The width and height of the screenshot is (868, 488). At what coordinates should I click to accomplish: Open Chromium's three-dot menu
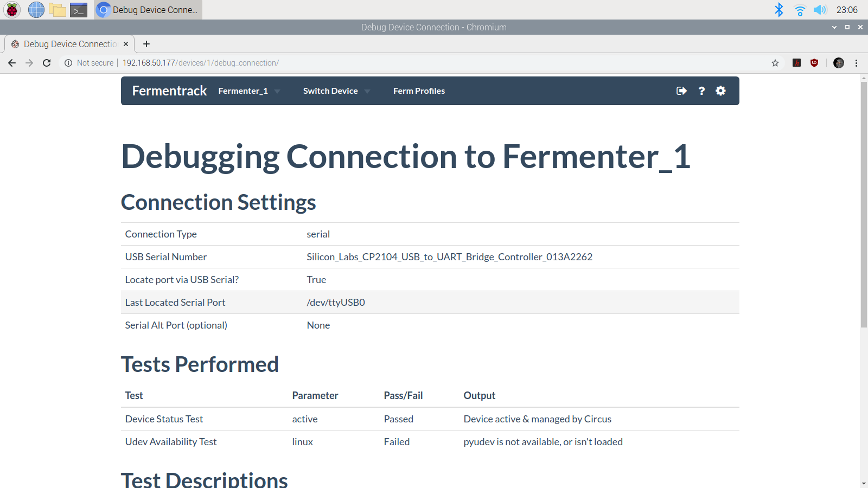point(856,63)
